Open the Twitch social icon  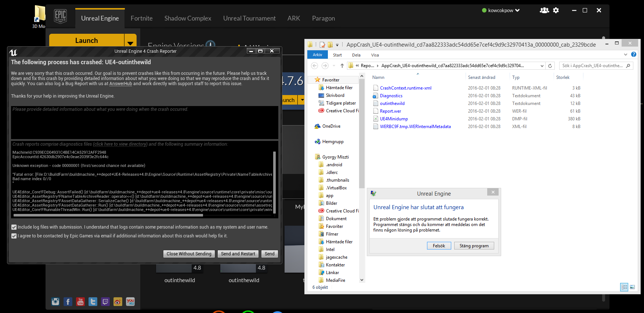105,302
